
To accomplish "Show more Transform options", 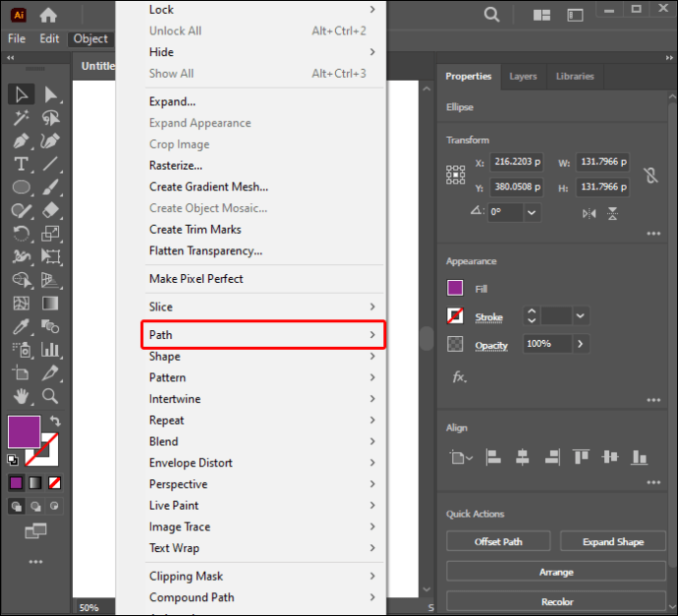I will coord(653,234).
